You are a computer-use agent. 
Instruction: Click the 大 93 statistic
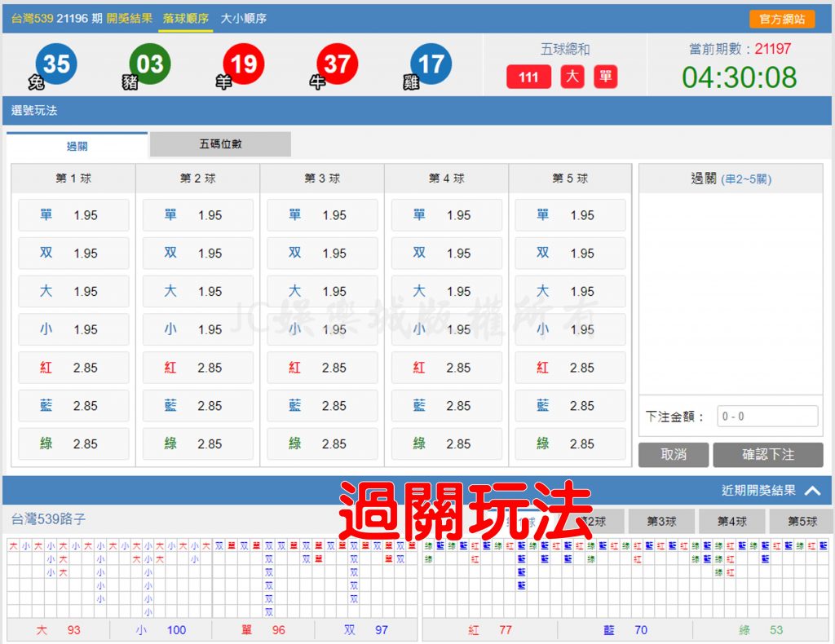click(x=58, y=630)
